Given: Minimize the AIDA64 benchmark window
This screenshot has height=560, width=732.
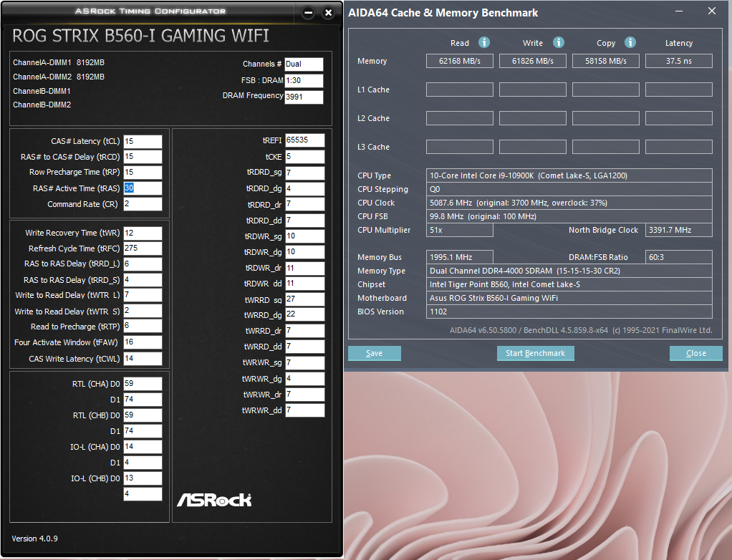Looking at the screenshot, I should click(679, 11).
